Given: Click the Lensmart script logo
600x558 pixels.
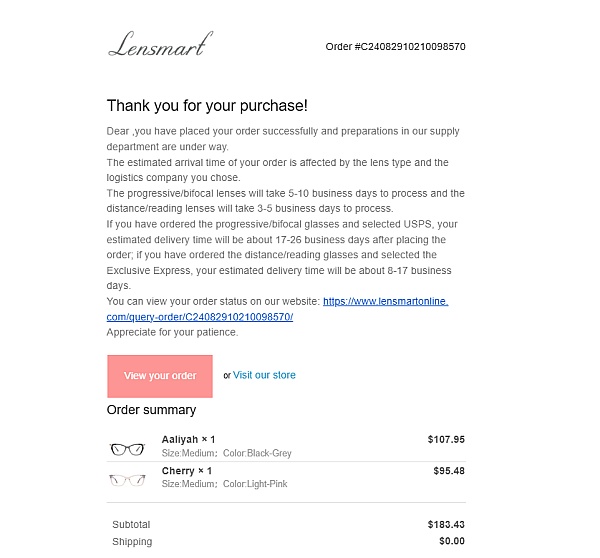Looking at the screenshot, I should [160, 44].
